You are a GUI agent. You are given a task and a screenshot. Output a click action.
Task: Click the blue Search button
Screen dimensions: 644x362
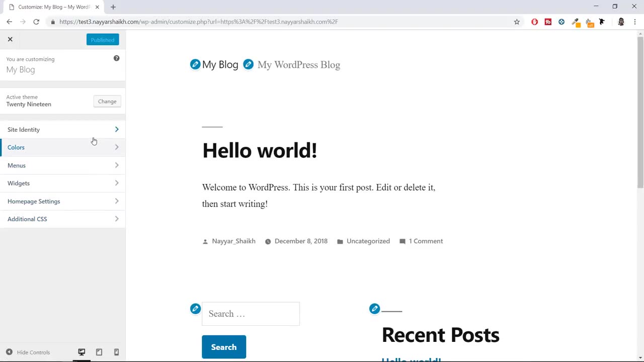point(224,347)
